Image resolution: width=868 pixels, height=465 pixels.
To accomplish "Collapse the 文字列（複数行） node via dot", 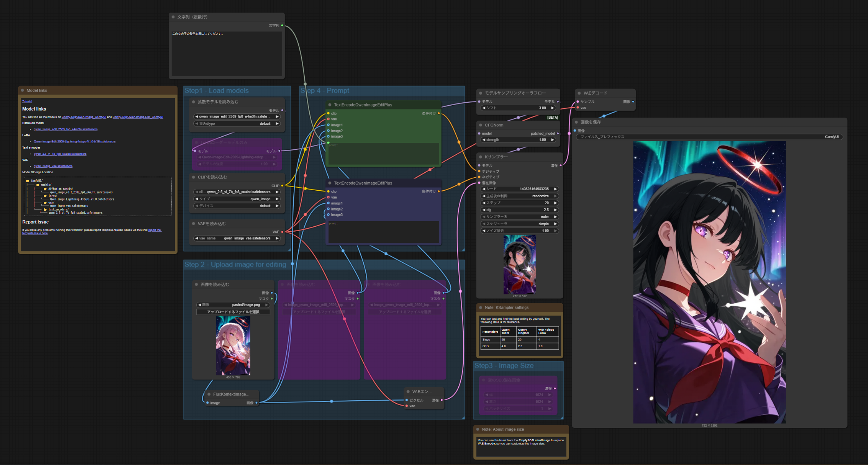I will pos(173,17).
